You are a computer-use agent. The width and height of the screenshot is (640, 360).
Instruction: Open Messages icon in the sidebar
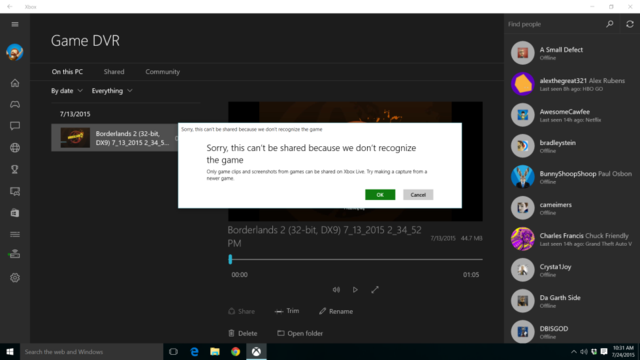(x=15, y=126)
